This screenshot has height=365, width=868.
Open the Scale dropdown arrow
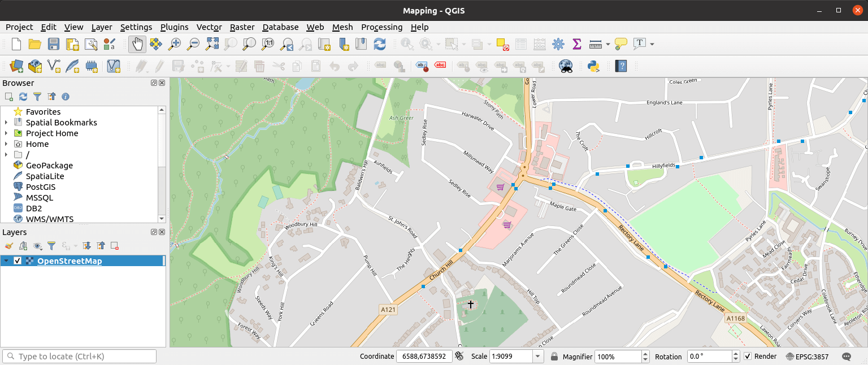[538, 357]
